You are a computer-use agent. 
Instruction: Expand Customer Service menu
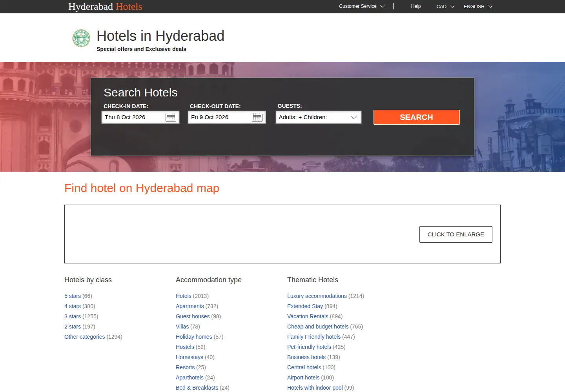click(x=361, y=6)
